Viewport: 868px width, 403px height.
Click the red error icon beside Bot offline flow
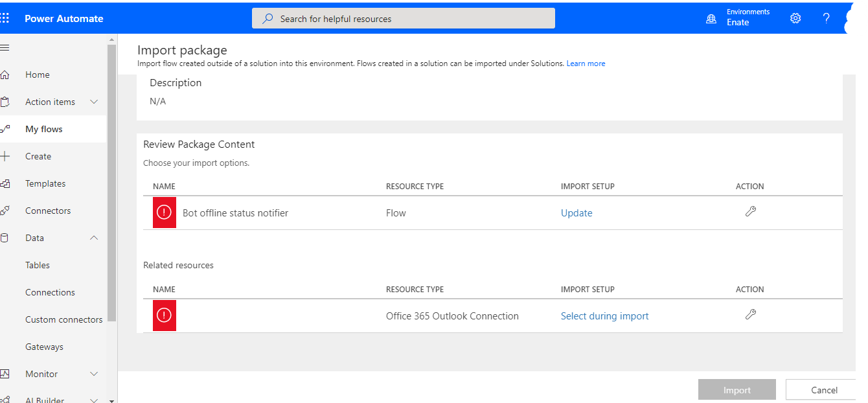165,213
